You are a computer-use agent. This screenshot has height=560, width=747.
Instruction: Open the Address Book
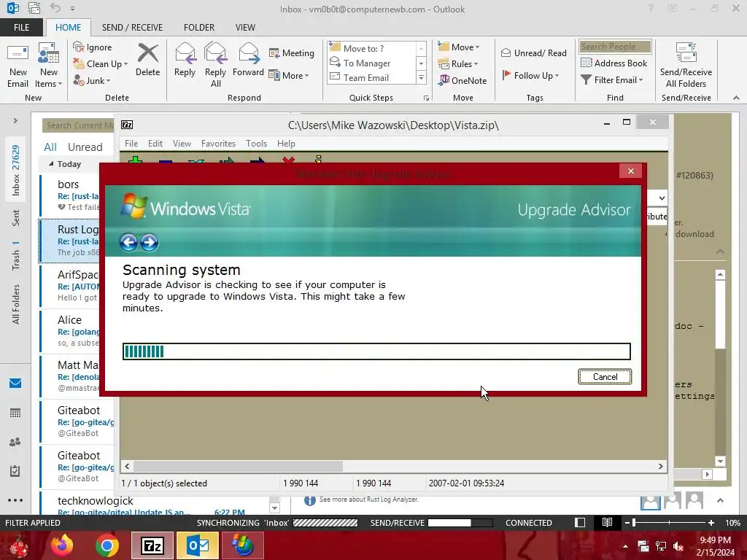(614, 63)
